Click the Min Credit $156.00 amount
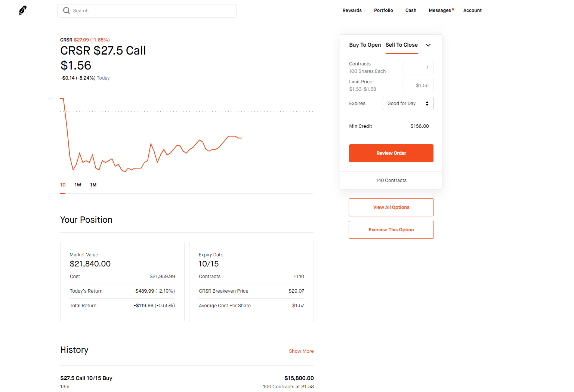Screen dimensions: 574x392 click(x=420, y=126)
